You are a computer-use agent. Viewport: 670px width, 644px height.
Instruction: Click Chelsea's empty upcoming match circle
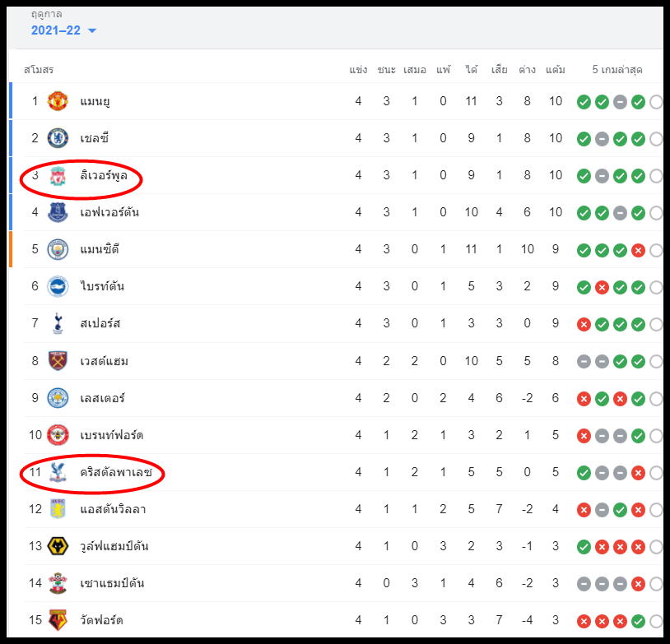(656, 139)
